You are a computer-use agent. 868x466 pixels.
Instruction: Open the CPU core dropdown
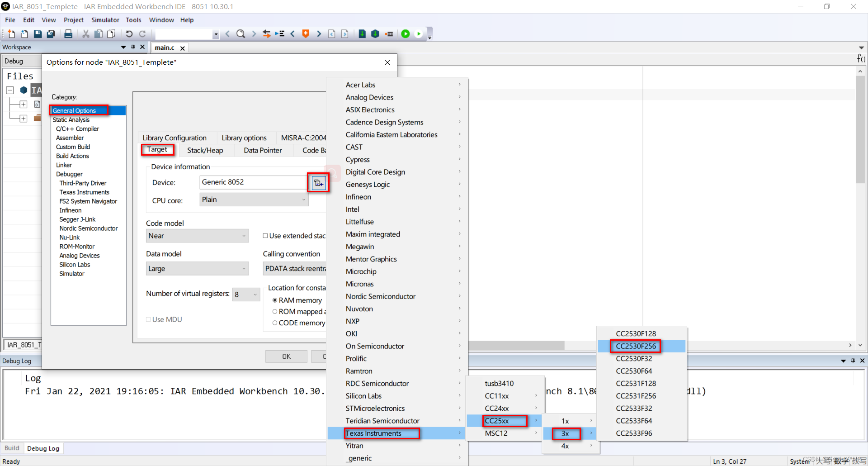coord(254,200)
